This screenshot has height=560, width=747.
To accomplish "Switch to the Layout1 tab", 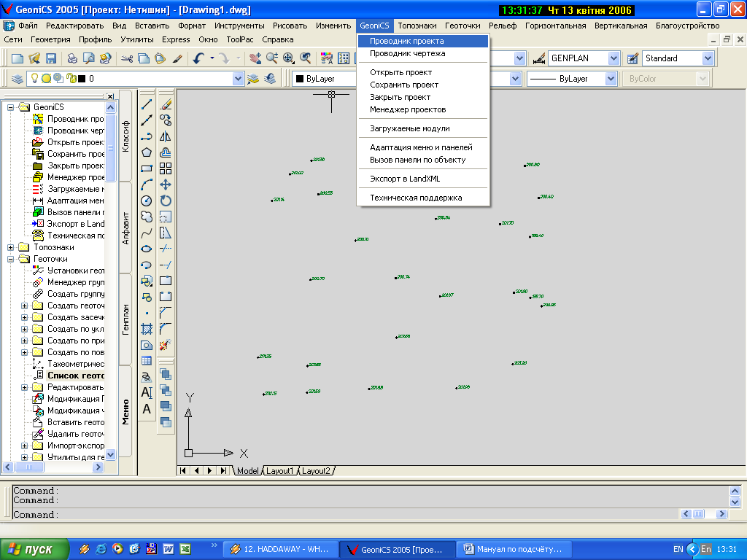I will click(x=280, y=470).
